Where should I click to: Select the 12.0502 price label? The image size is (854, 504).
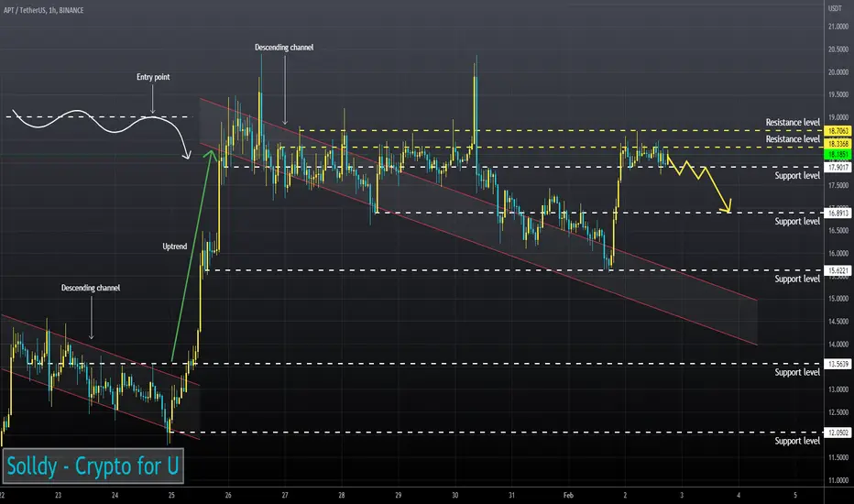[x=838, y=433]
